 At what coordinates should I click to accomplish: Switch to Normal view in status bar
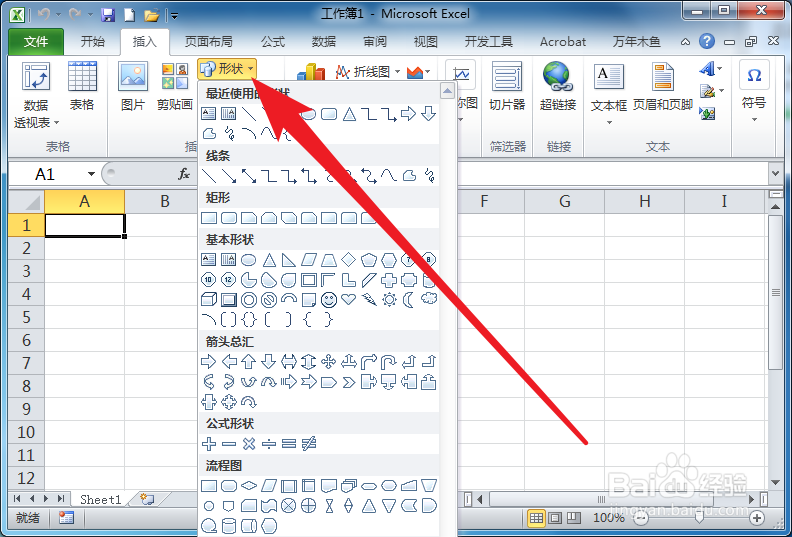tap(536, 517)
